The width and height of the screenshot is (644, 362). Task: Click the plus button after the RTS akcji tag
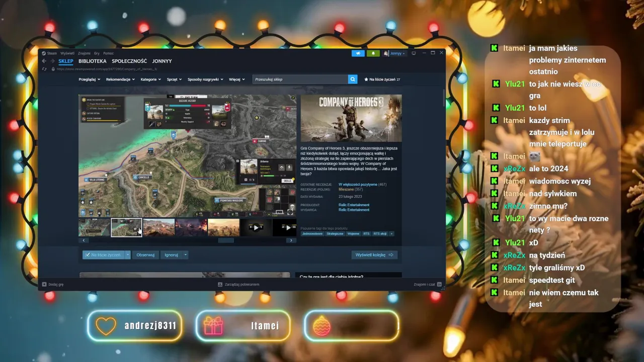pyautogui.click(x=391, y=234)
